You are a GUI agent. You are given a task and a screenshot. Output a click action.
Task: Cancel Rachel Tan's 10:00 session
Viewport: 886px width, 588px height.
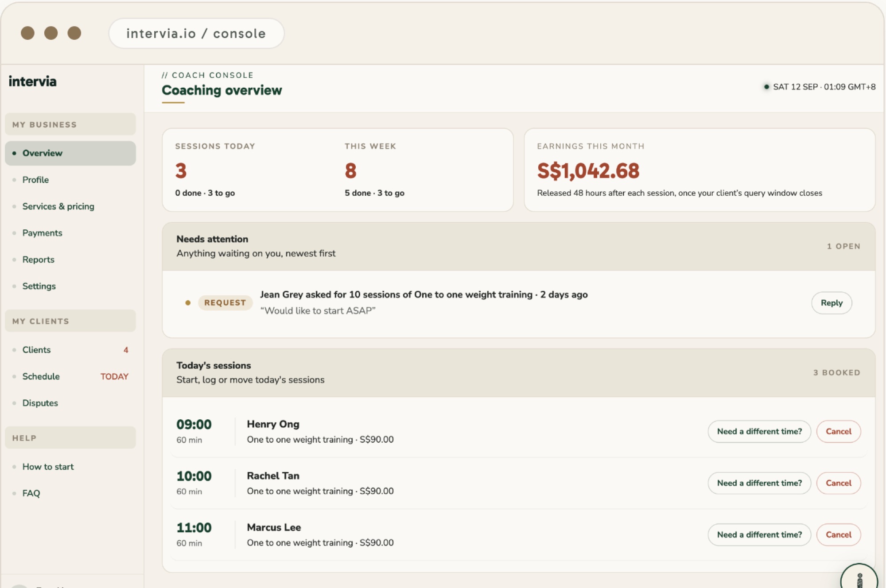(x=839, y=483)
